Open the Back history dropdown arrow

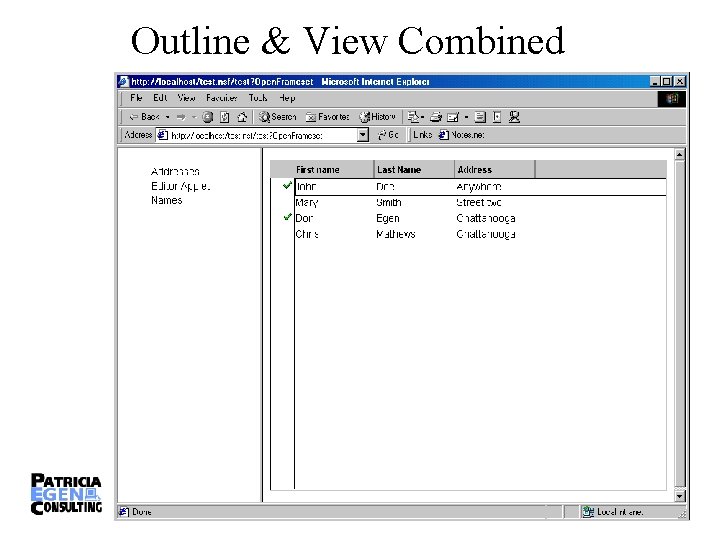pyautogui.click(x=168, y=117)
